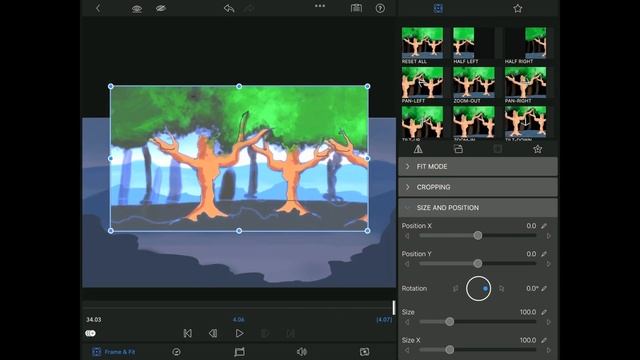Apply the ZOOM-OUT preset
This screenshot has width=640, height=360.
(x=473, y=85)
